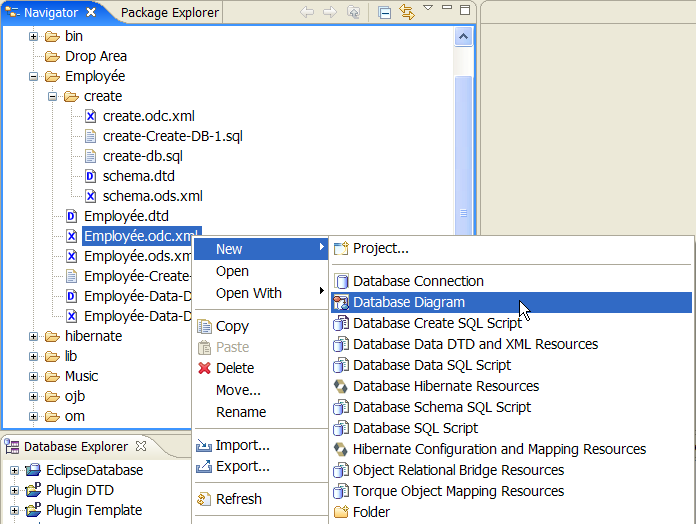The width and height of the screenshot is (696, 524).
Task: Click the hibernate folder icon
Action: click(x=52, y=337)
